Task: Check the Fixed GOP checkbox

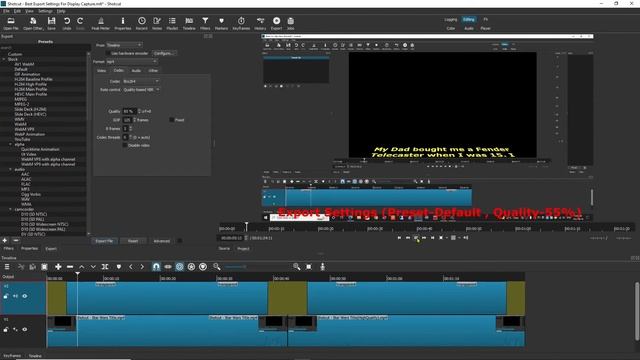Action: pyautogui.click(x=172, y=120)
